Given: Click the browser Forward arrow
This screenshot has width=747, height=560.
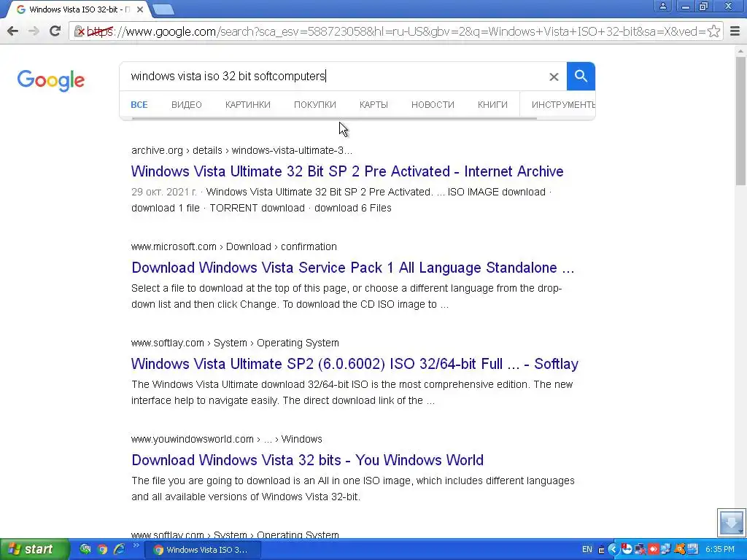Looking at the screenshot, I should click(x=34, y=31).
